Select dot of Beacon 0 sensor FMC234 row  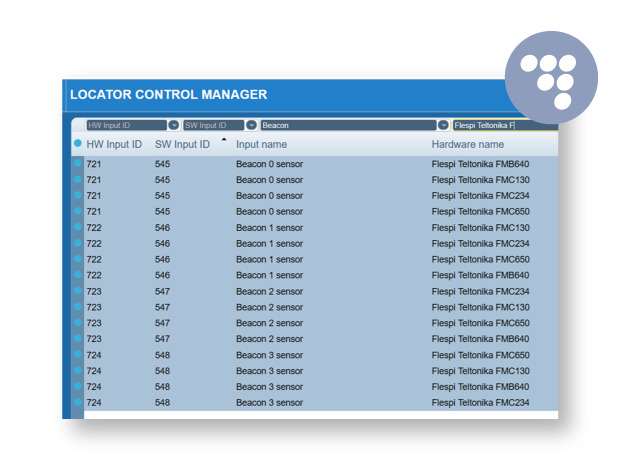(x=78, y=195)
